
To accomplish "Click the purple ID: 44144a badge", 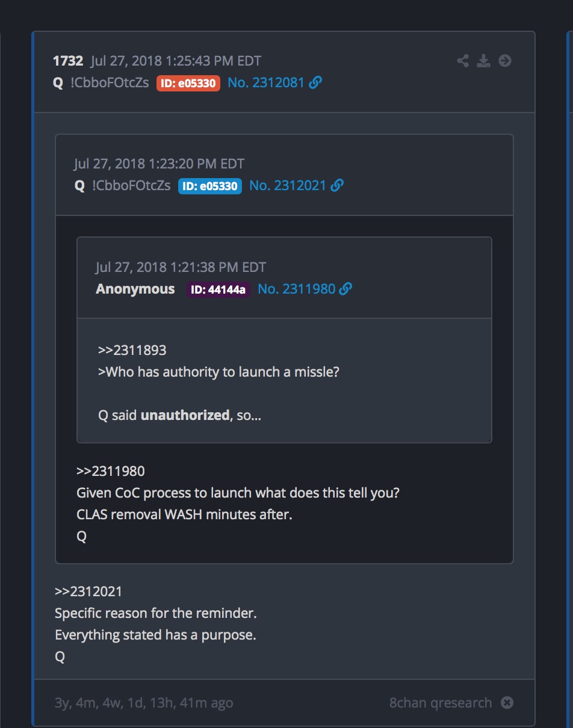I will [x=218, y=289].
